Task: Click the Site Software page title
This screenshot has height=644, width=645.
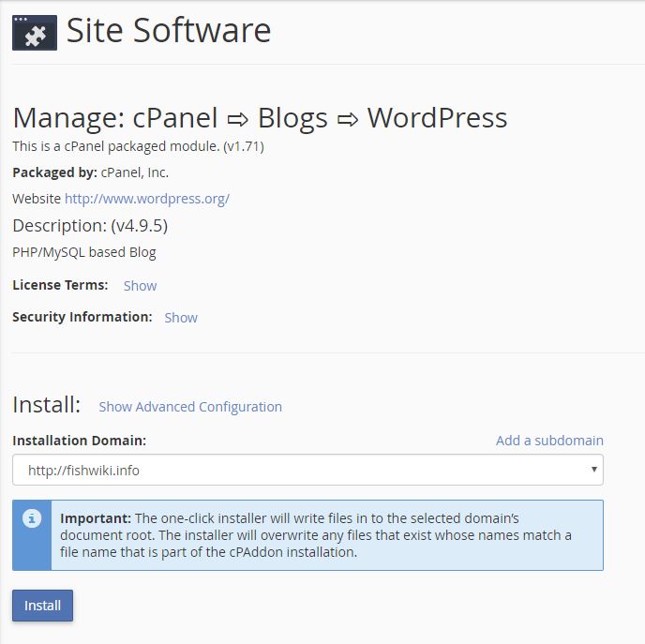Action: click(169, 31)
